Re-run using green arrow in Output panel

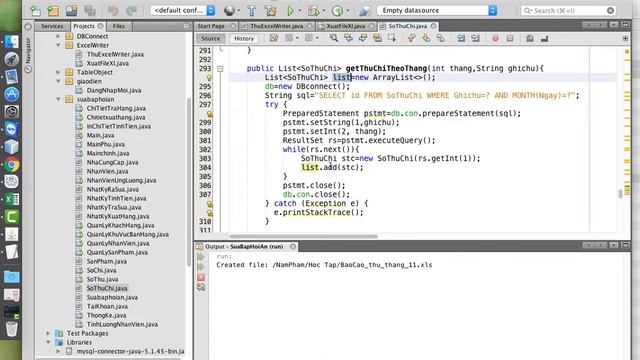[x=201, y=257]
